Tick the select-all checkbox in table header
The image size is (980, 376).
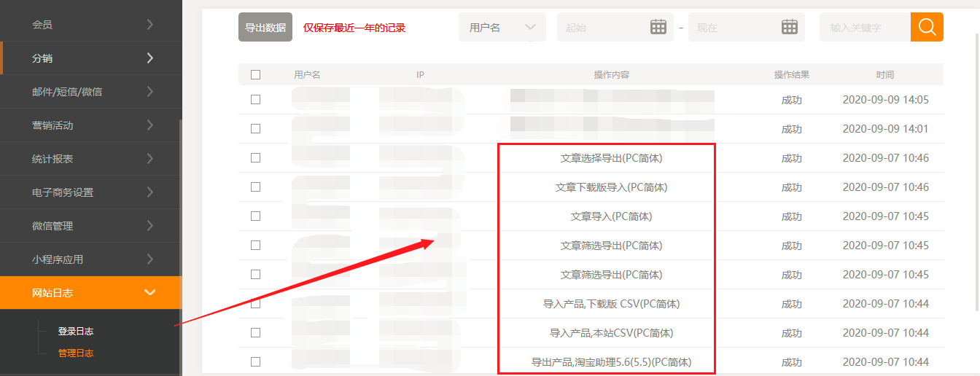point(255,74)
